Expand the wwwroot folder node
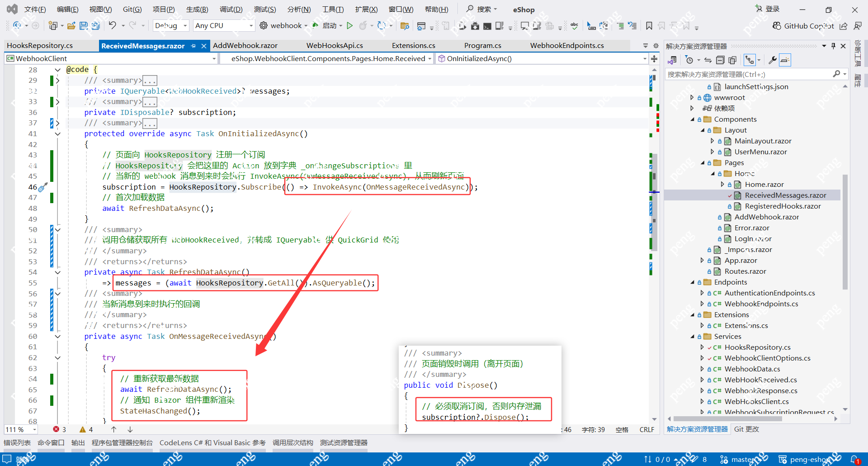Screen dimensions: 868x466 [692, 98]
